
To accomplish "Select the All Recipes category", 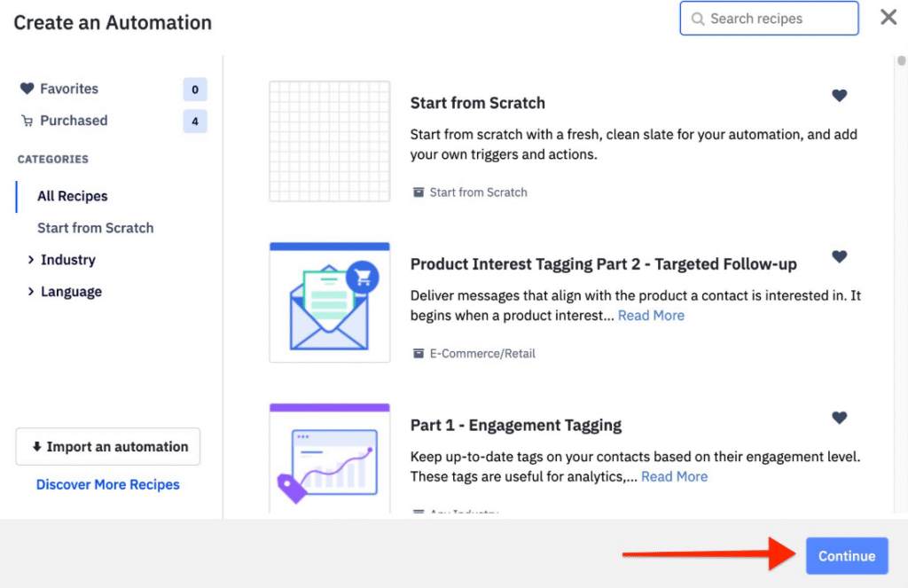I will tap(73, 196).
